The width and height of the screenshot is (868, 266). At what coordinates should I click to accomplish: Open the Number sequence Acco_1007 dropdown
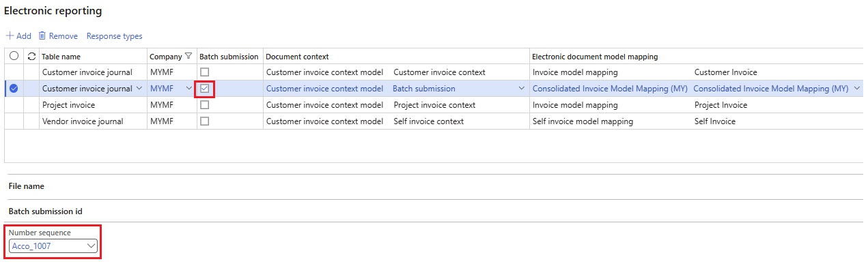[x=92, y=246]
